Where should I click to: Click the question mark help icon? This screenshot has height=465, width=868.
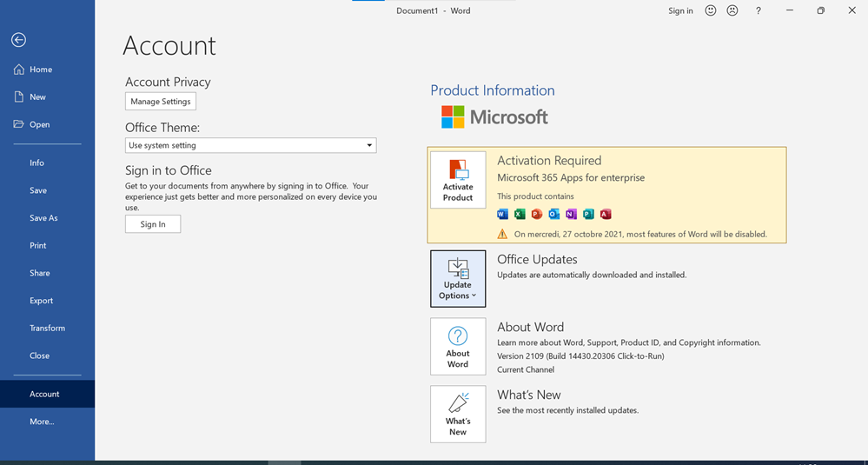coord(759,10)
